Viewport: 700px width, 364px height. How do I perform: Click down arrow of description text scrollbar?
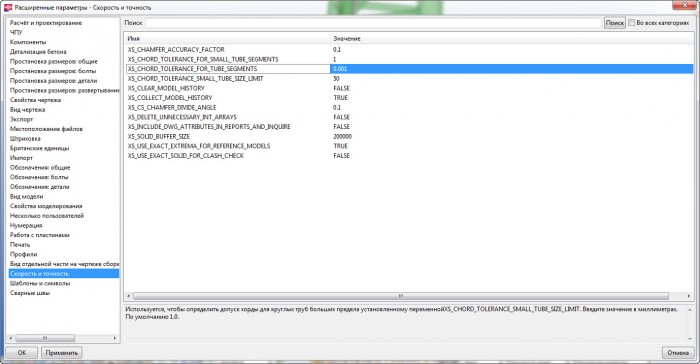coord(690,339)
